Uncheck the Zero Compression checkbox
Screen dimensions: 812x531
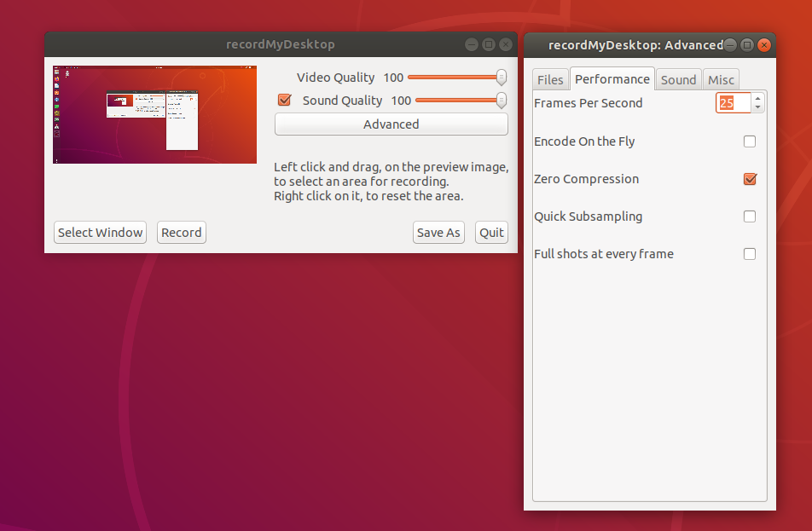point(750,179)
